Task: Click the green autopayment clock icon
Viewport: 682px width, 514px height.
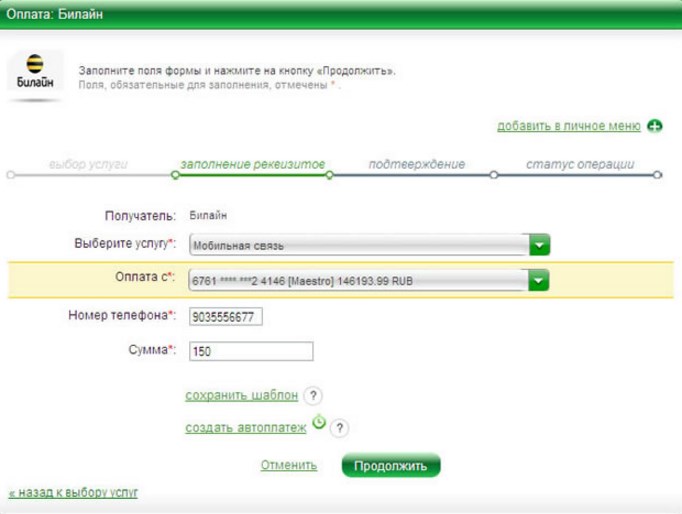Action: (318, 423)
